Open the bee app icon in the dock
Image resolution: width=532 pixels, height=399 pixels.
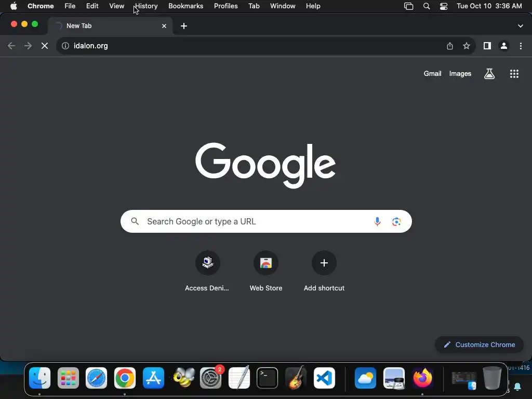[x=184, y=378]
